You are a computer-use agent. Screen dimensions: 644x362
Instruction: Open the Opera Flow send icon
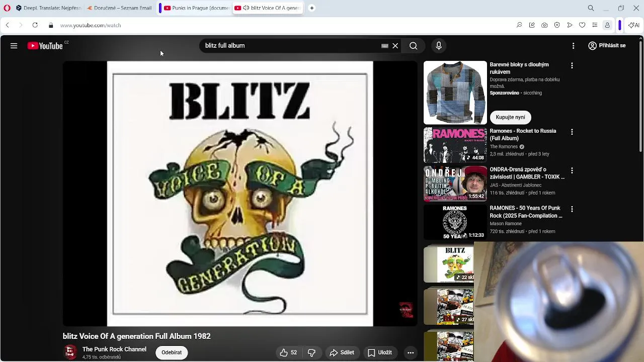(570, 25)
